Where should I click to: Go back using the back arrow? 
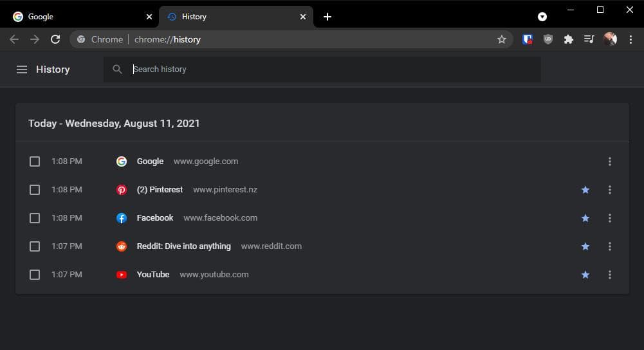pos(14,39)
